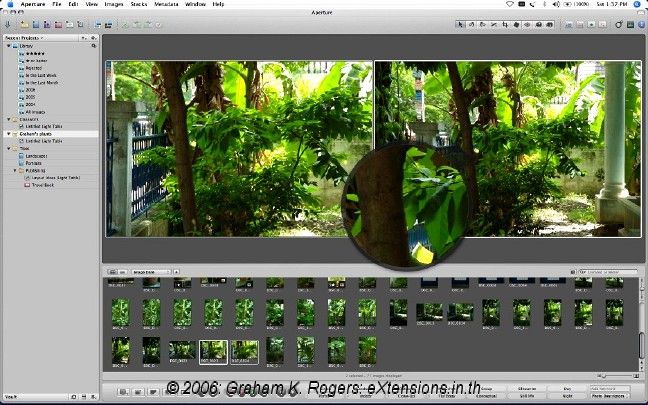
Task: Select the Rotate Right tool
Action: point(483,25)
